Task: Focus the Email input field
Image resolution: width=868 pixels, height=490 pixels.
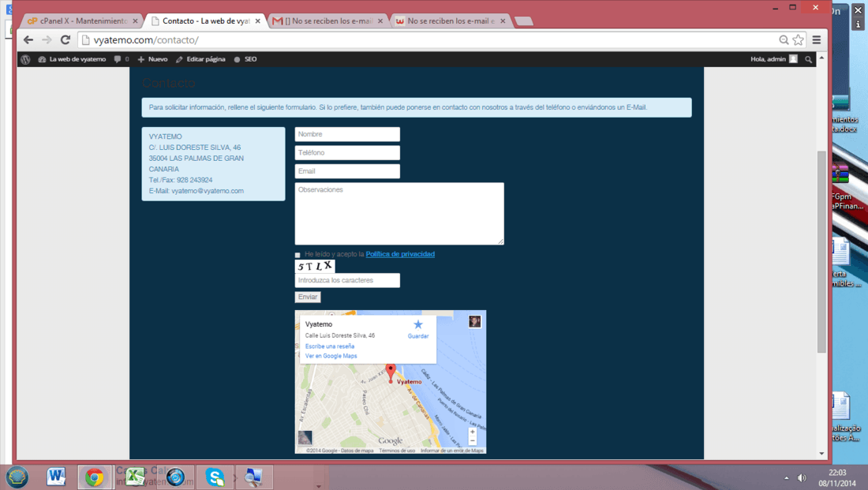Action: [x=347, y=171]
